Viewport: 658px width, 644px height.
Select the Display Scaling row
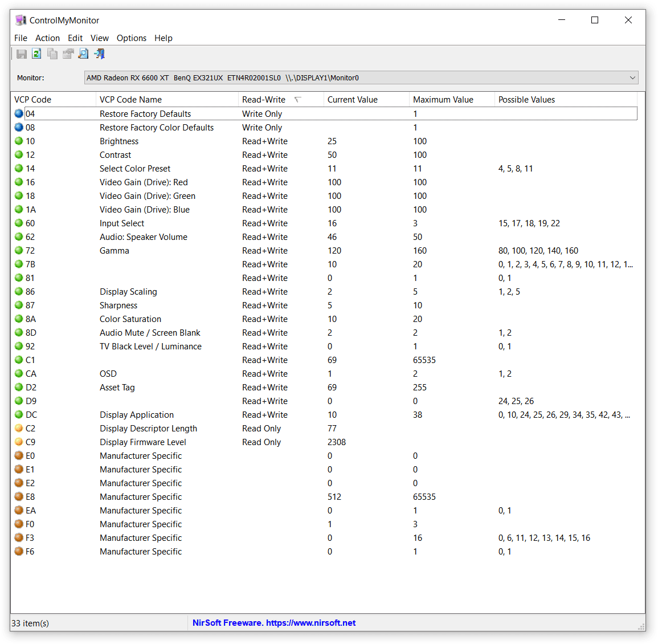pyautogui.click(x=325, y=291)
